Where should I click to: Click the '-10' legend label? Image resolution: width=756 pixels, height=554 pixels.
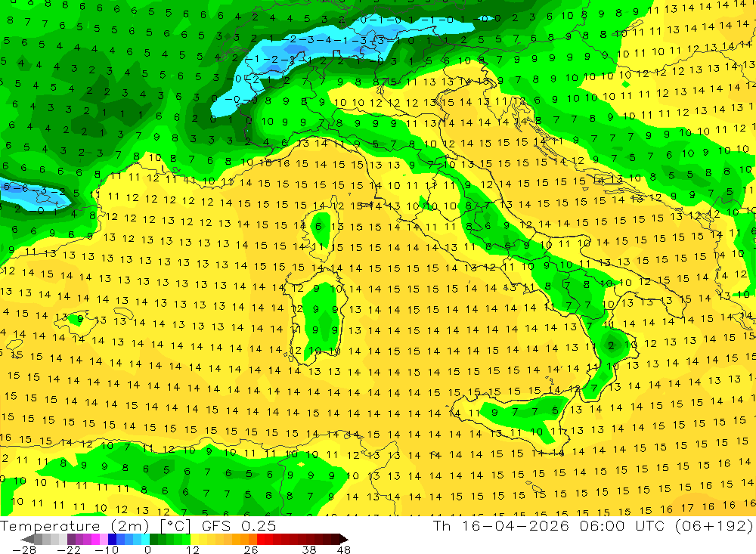point(107,550)
